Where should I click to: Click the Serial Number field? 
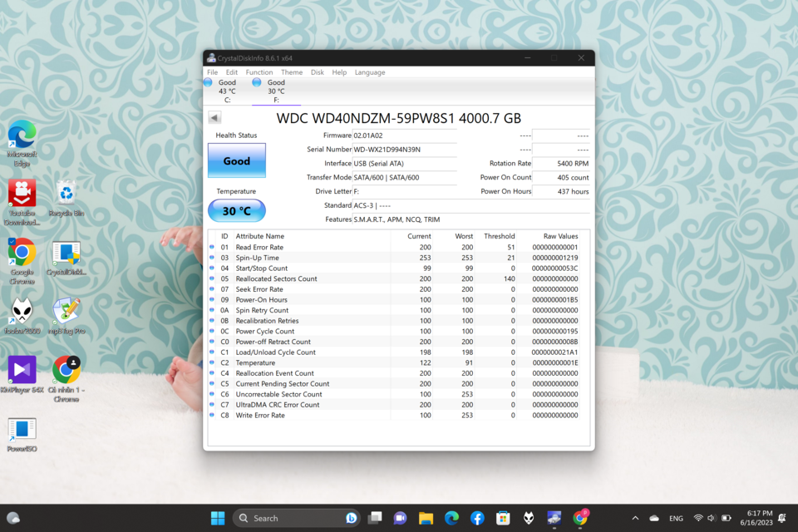coord(405,150)
